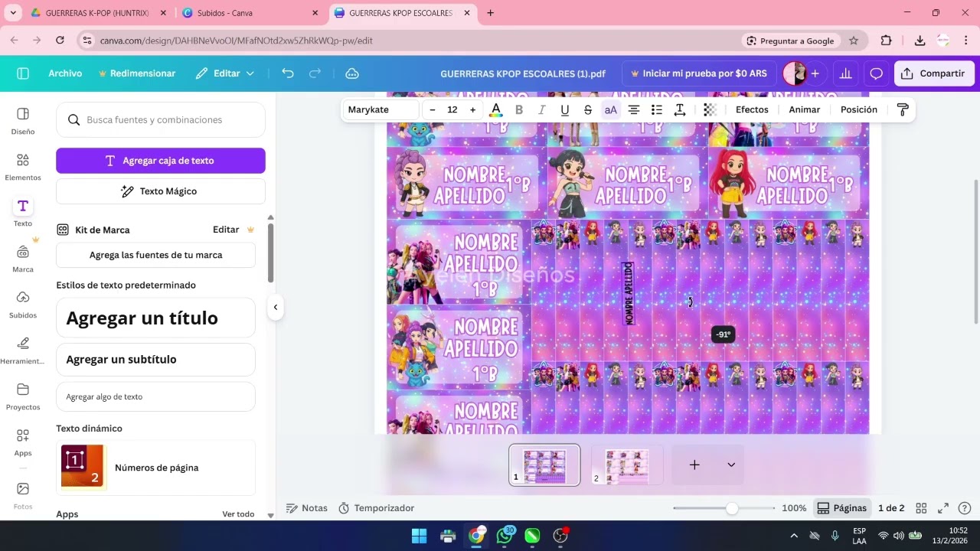Click Agrega las fuentes de tu marca
The height and width of the screenshot is (551, 980).
tap(155, 255)
